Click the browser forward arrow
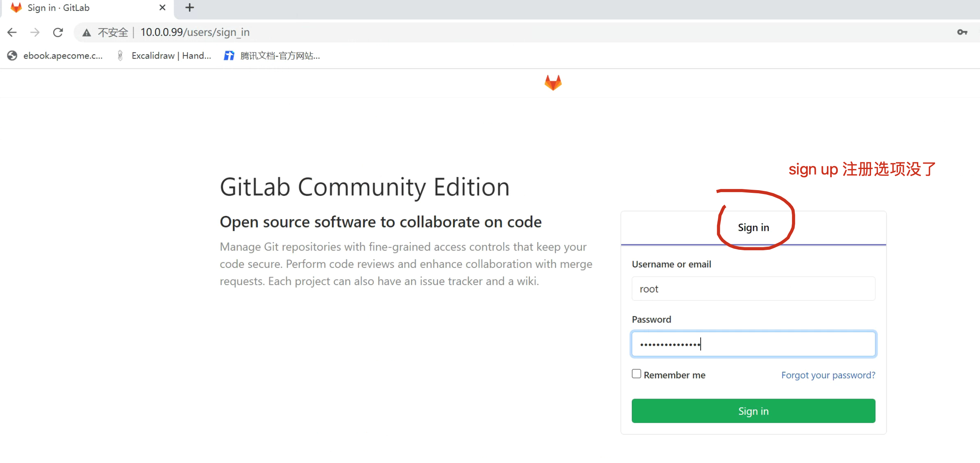The image size is (980, 463). click(35, 32)
